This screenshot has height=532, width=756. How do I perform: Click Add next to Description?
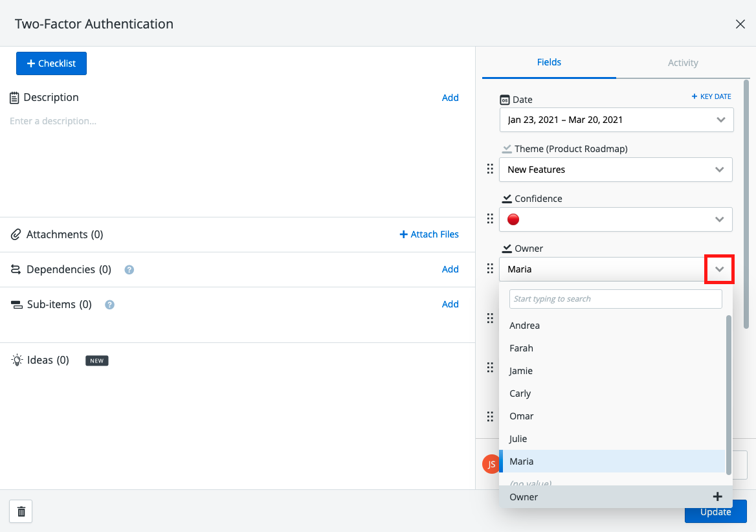point(450,98)
